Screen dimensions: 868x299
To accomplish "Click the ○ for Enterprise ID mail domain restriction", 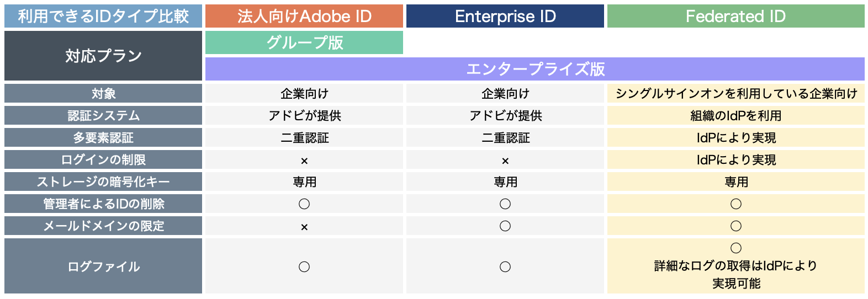I will pos(505,226).
